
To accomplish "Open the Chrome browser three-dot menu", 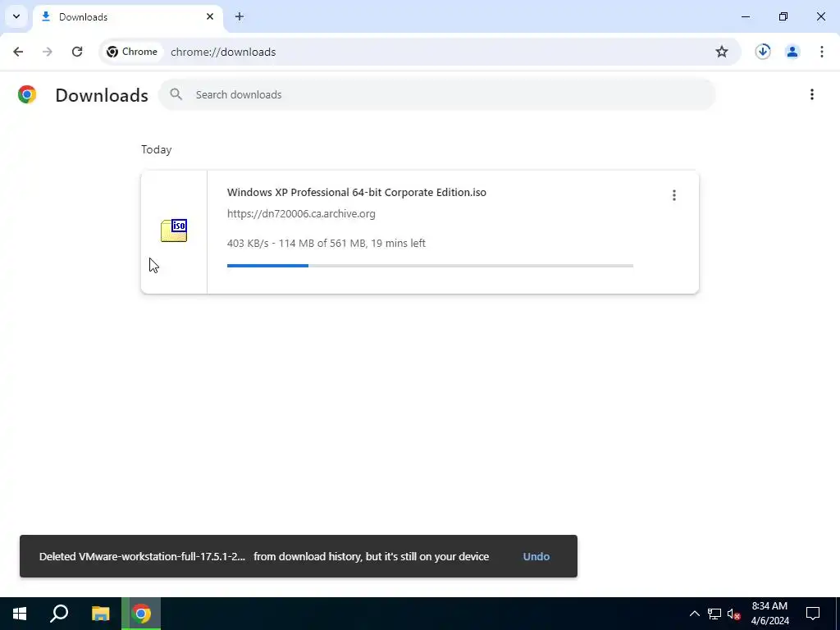I will 821,52.
